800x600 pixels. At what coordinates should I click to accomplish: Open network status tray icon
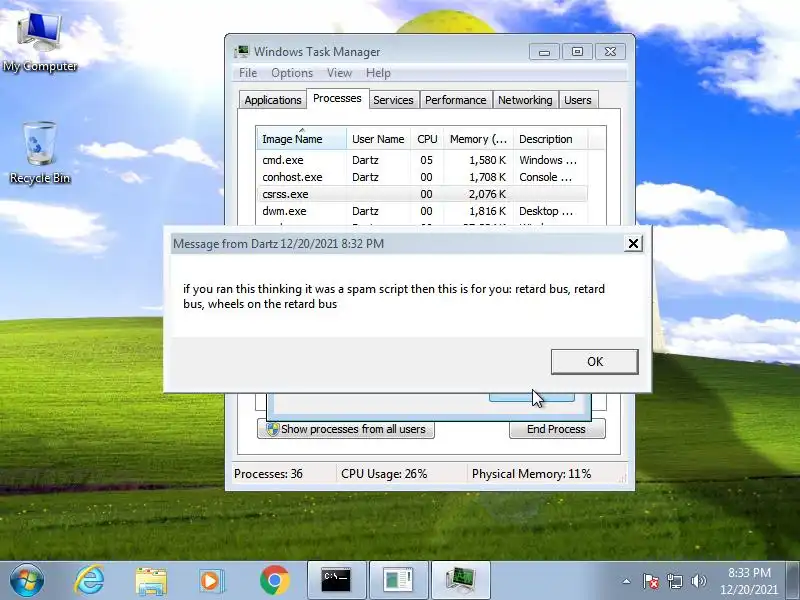(x=674, y=581)
